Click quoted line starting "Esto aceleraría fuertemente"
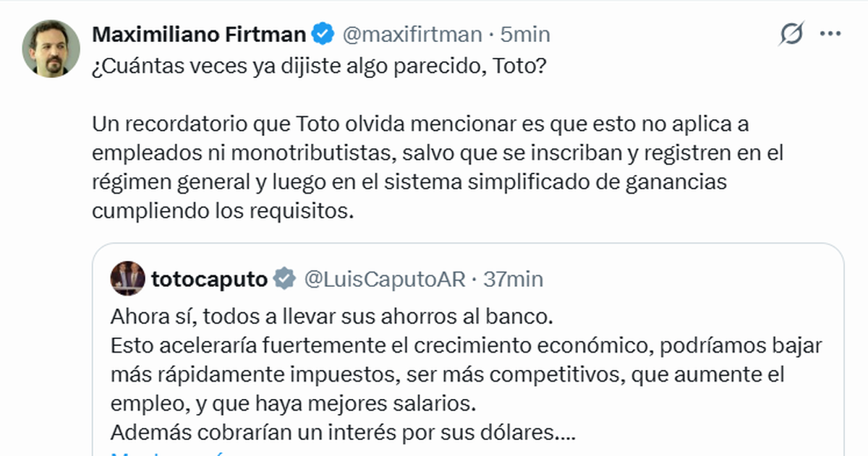Image resolution: width=868 pixels, height=456 pixels. (x=467, y=346)
